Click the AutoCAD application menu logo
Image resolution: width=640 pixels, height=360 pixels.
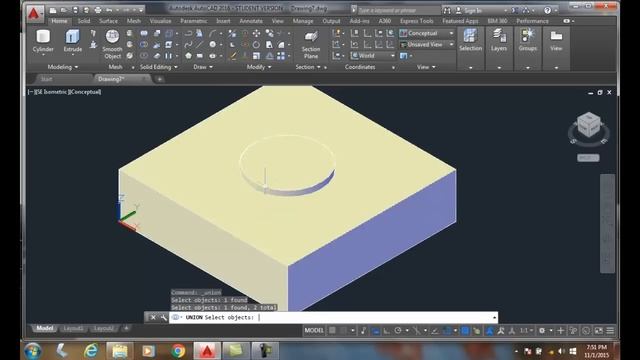(34, 13)
